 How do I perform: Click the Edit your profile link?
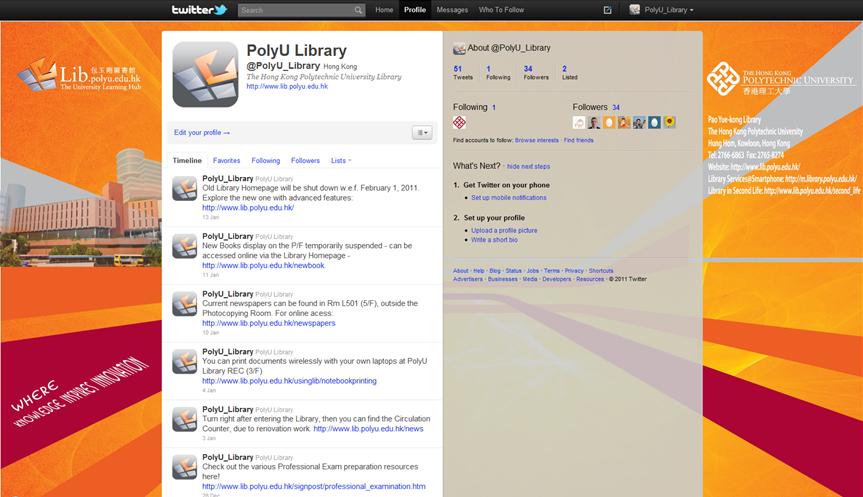(x=202, y=133)
